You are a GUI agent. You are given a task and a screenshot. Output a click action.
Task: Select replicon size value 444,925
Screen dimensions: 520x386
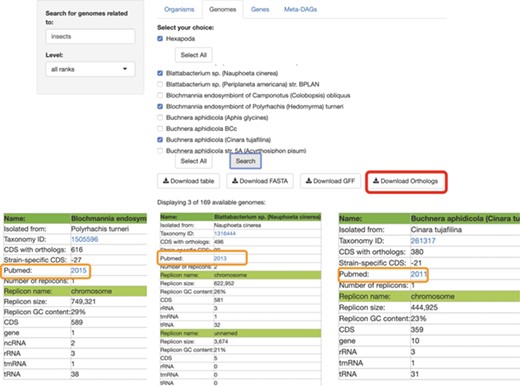(x=424, y=307)
